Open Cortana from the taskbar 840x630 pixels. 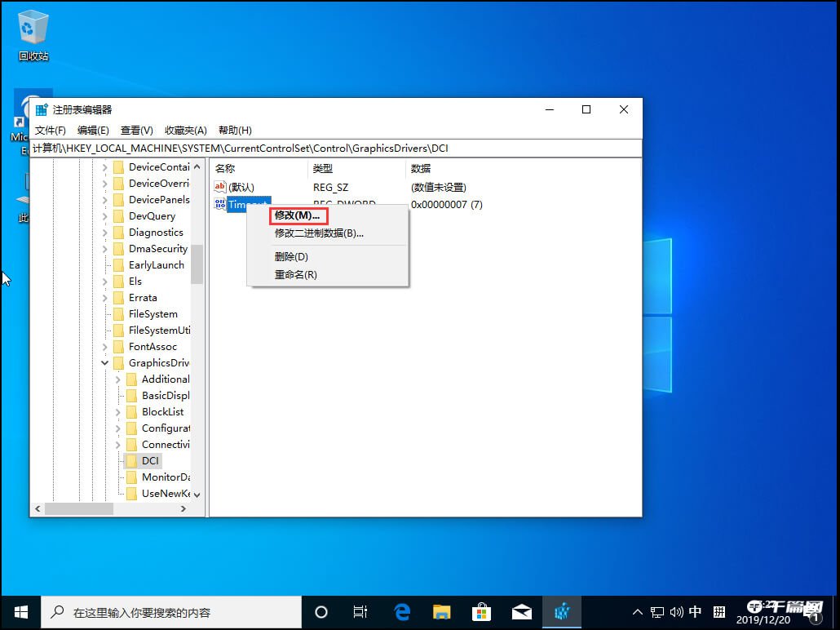[x=321, y=611]
